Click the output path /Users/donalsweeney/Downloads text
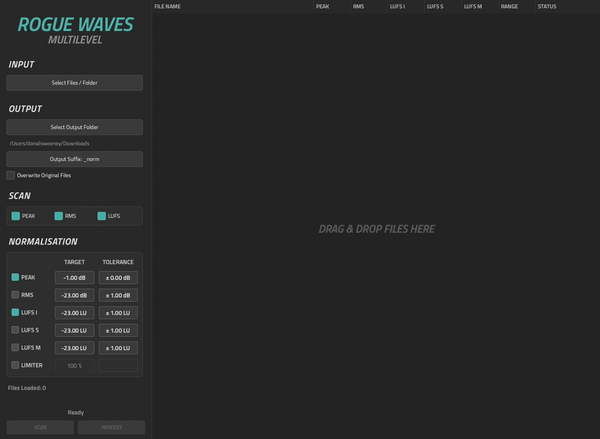This screenshot has width=600, height=439. click(x=49, y=143)
